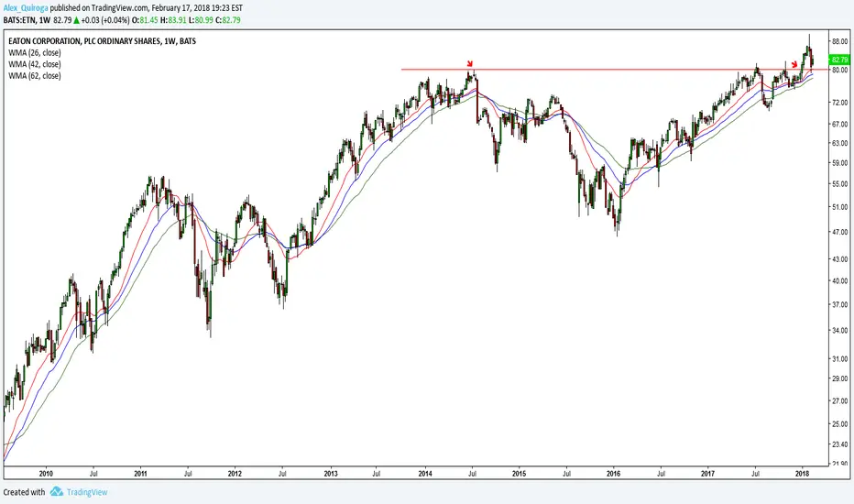The width and height of the screenshot is (854, 504).
Task: Click the 88.00 price axis label
Action: click(839, 41)
